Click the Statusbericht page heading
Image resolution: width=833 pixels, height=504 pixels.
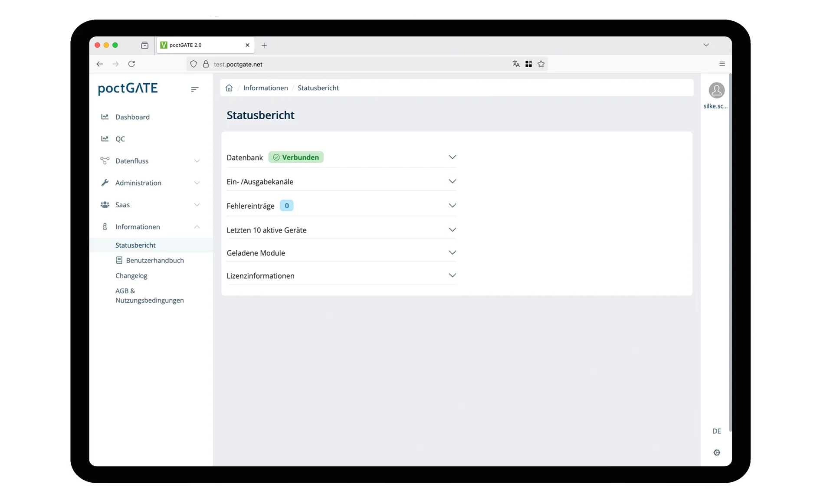coord(260,115)
